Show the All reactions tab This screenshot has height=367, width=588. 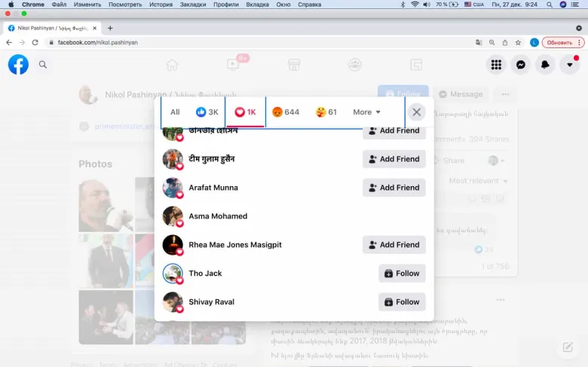tap(175, 112)
